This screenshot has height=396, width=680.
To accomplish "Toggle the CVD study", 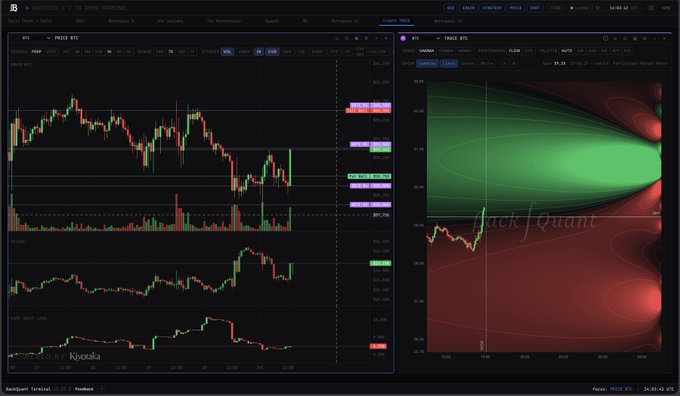I will coord(272,52).
